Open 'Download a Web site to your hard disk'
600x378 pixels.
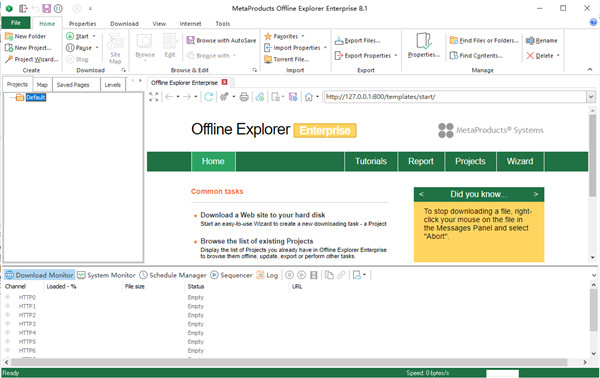pos(263,215)
